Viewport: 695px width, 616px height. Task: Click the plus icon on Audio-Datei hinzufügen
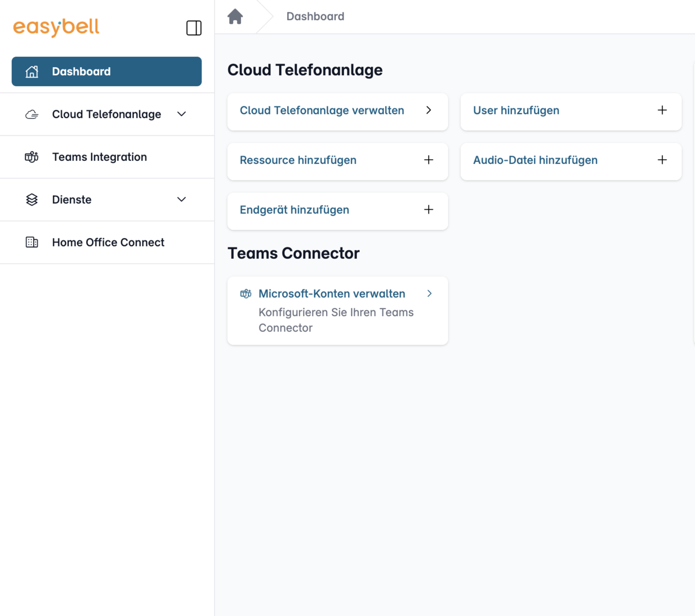pyautogui.click(x=663, y=160)
